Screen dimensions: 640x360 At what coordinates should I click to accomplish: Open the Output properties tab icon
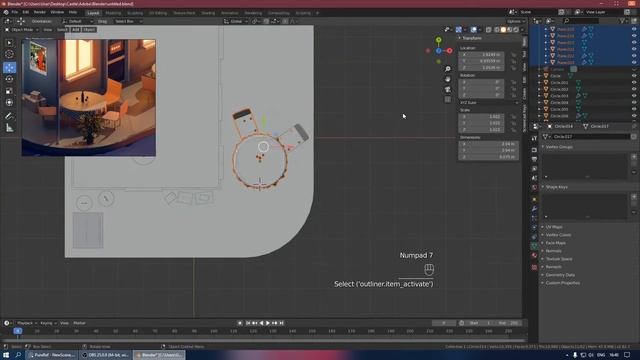pos(534,159)
